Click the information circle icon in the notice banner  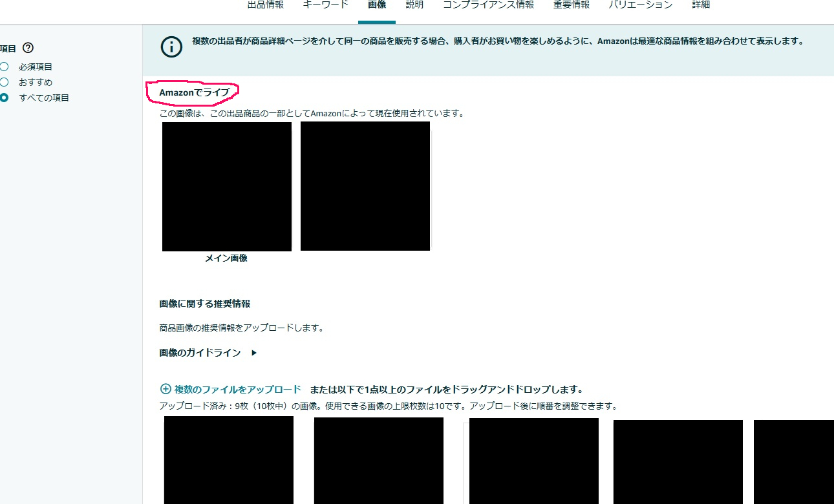point(171,46)
